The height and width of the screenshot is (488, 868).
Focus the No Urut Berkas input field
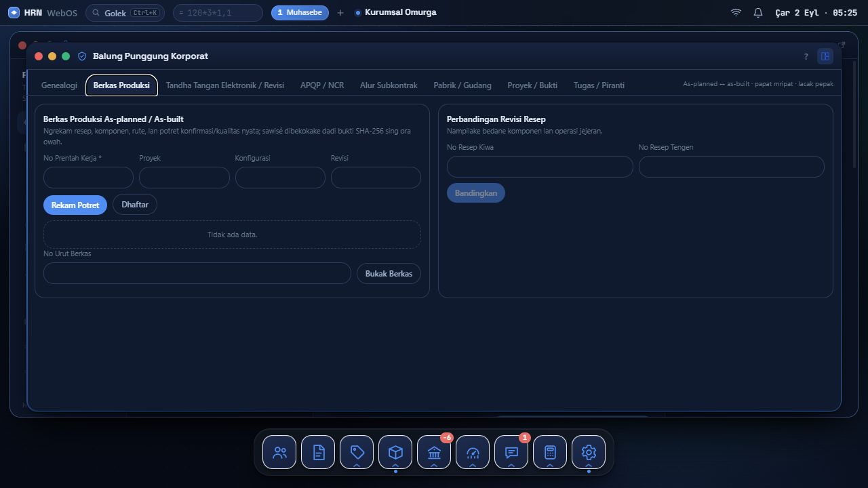(x=197, y=273)
